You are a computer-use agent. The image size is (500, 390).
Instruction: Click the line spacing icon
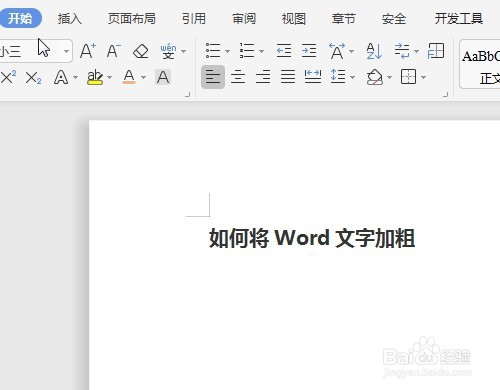[x=338, y=76]
